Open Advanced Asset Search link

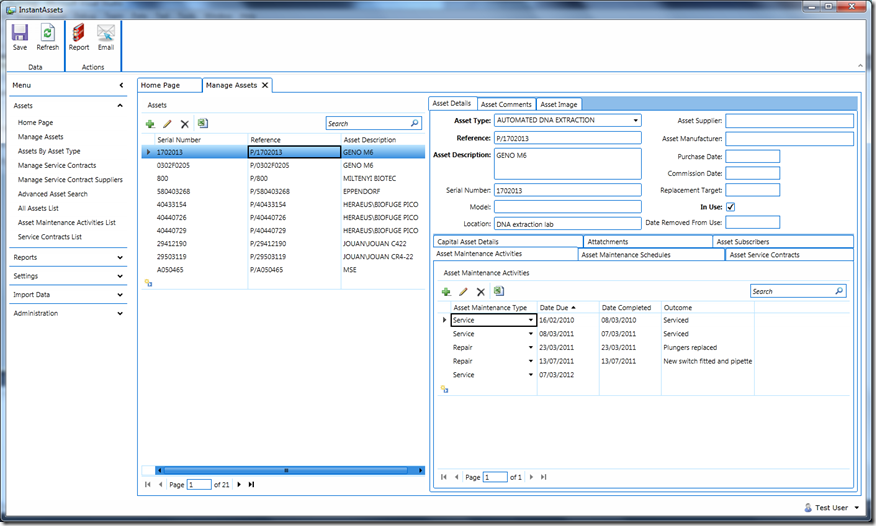[53, 194]
